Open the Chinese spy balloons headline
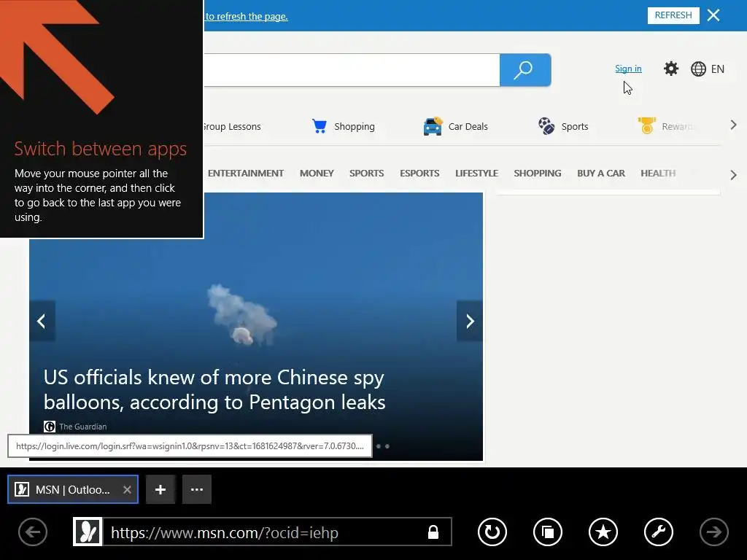 pyautogui.click(x=214, y=389)
